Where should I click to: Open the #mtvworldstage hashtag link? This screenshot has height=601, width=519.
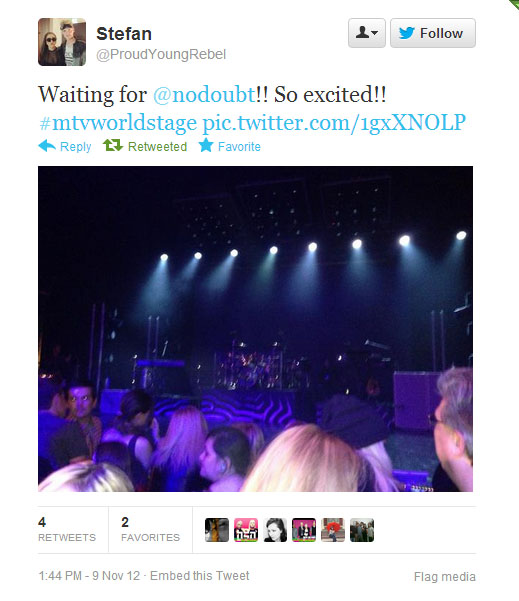(x=118, y=123)
